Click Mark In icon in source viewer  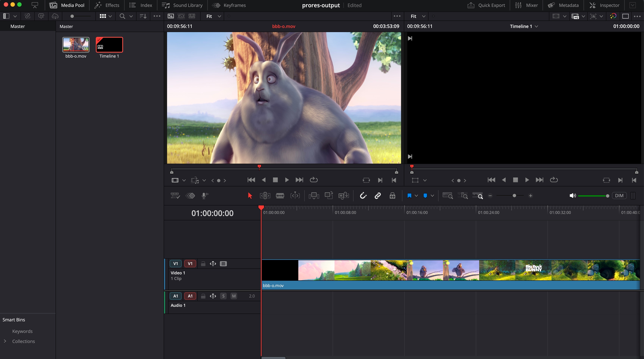[380, 180]
